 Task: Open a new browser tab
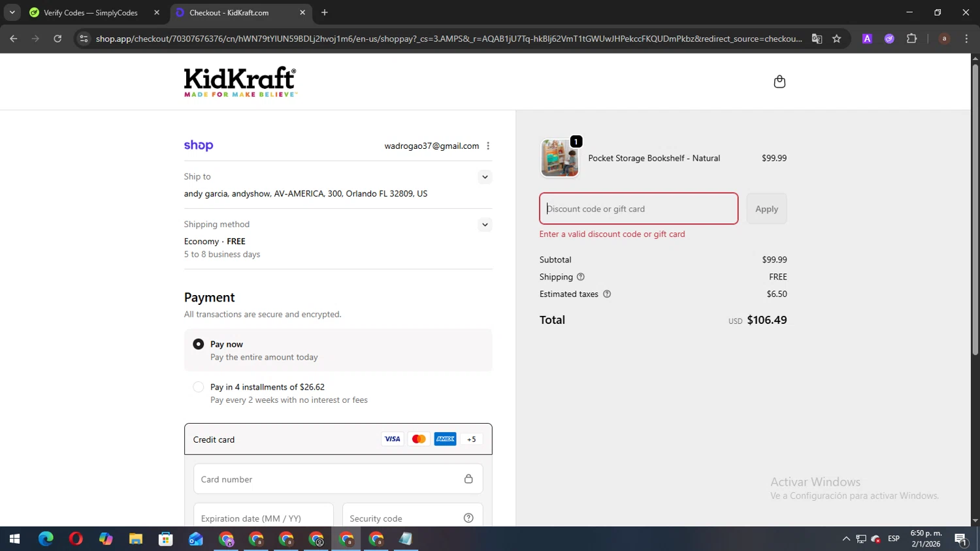(325, 12)
